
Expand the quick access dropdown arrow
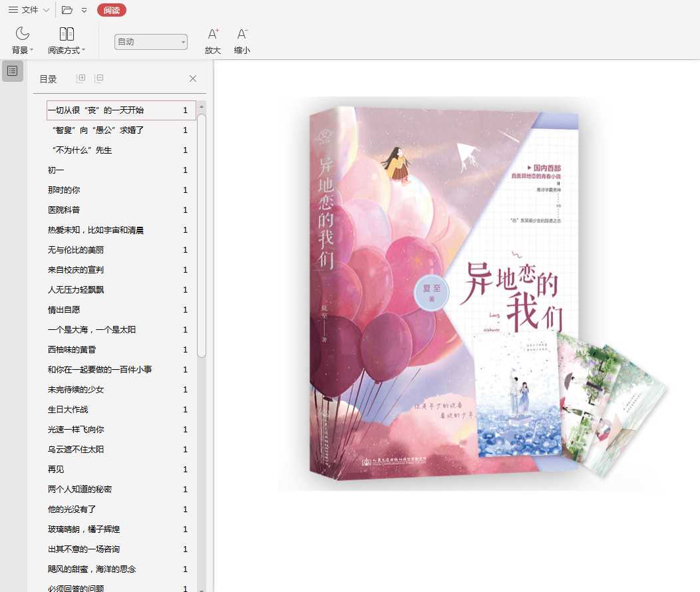tap(85, 10)
